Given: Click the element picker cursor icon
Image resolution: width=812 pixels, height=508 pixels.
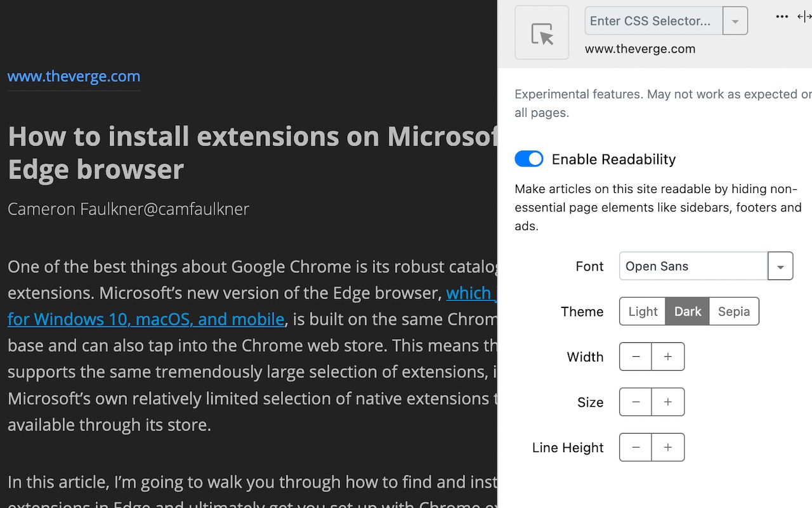Looking at the screenshot, I should (542, 33).
